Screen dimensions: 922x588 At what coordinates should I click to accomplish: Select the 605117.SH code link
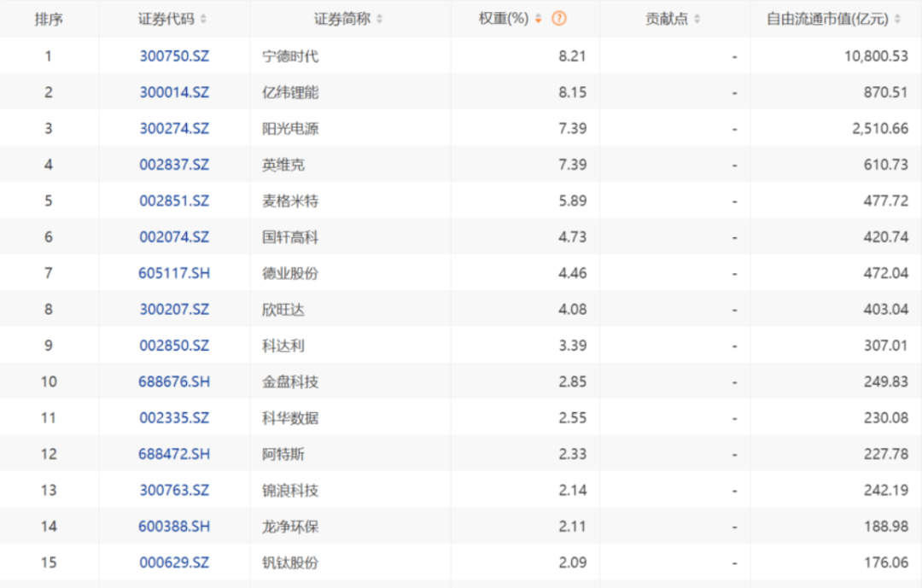pyautogui.click(x=174, y=273)
